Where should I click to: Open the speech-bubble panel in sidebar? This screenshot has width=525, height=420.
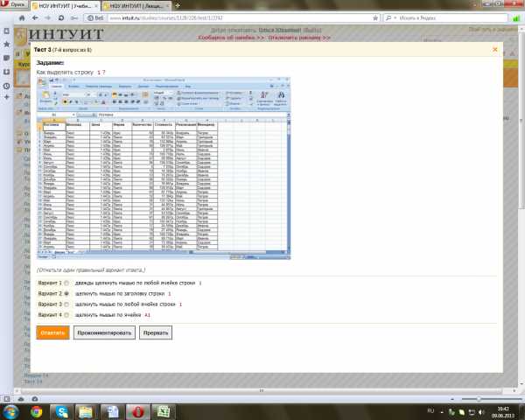pos(6,58)
